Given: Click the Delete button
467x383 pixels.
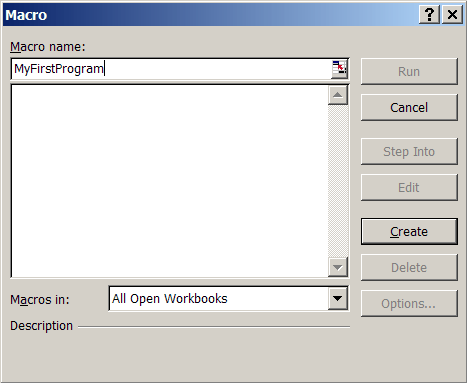Looking at the screenshot, I should [x=409, y=267].
